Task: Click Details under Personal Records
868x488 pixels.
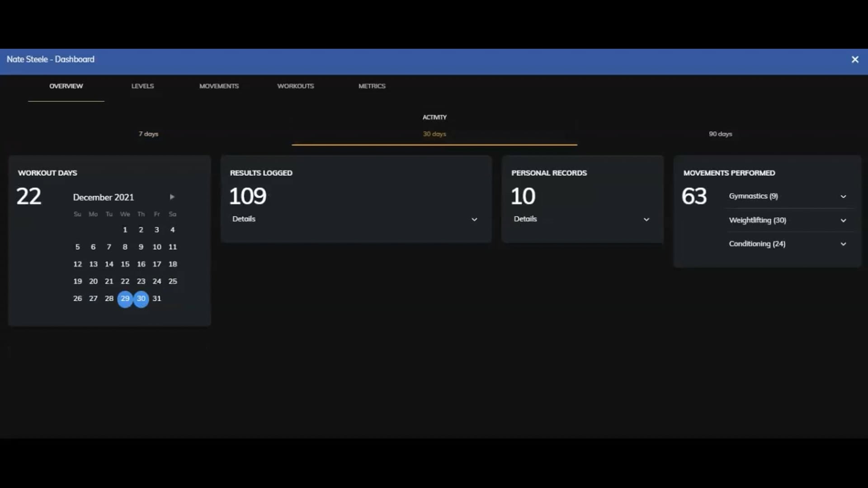Action: pos(525,219)
